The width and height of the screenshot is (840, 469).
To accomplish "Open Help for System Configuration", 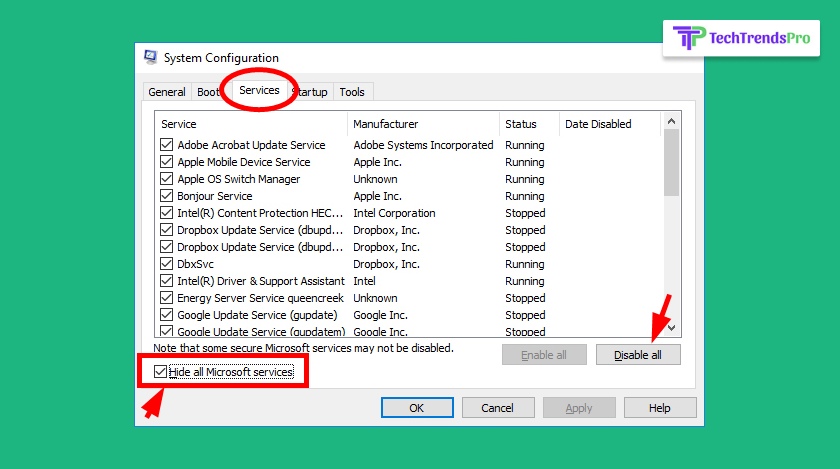I will coord(660,408).
